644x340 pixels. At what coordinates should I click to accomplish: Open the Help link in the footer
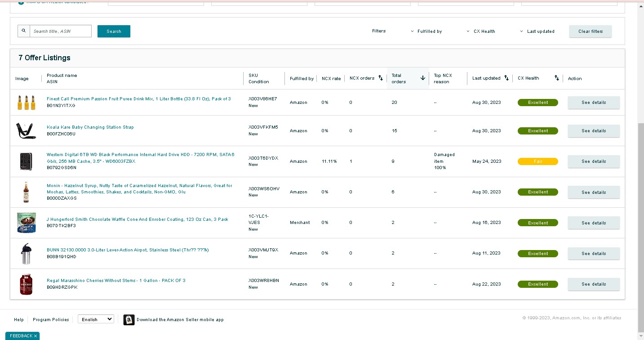(19, 320)
